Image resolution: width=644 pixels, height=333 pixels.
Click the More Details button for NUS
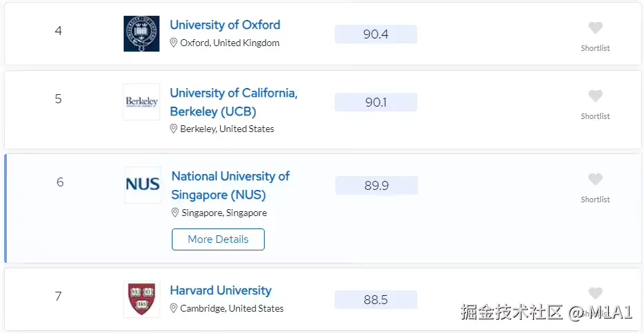point(218,239)
